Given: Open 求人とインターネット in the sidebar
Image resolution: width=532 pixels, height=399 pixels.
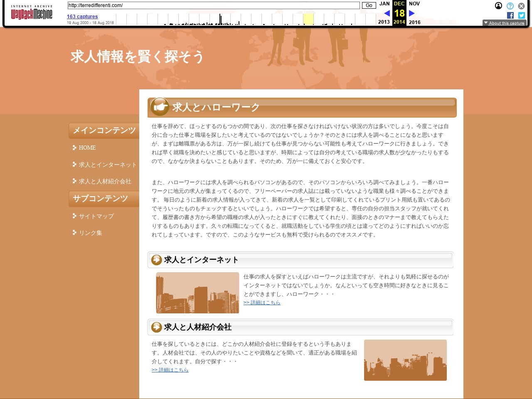Looking at the screenshot, I should pos(107,165).
